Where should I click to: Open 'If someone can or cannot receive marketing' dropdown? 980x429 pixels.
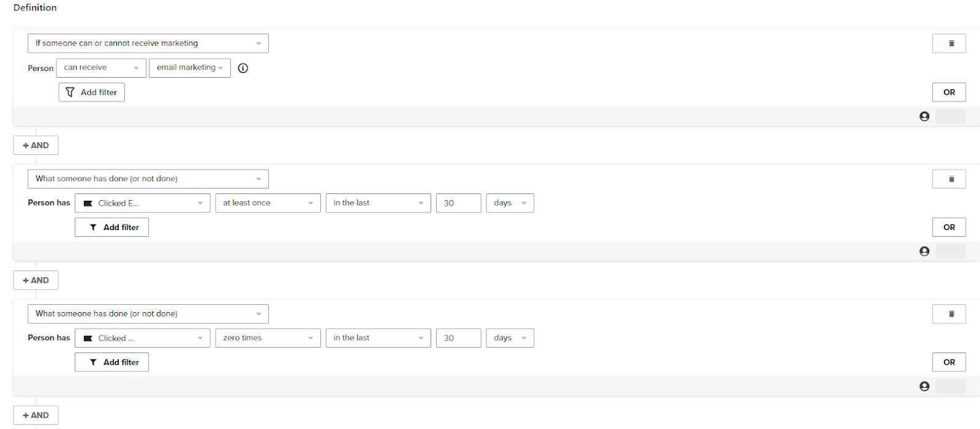[x=148, y=43]
